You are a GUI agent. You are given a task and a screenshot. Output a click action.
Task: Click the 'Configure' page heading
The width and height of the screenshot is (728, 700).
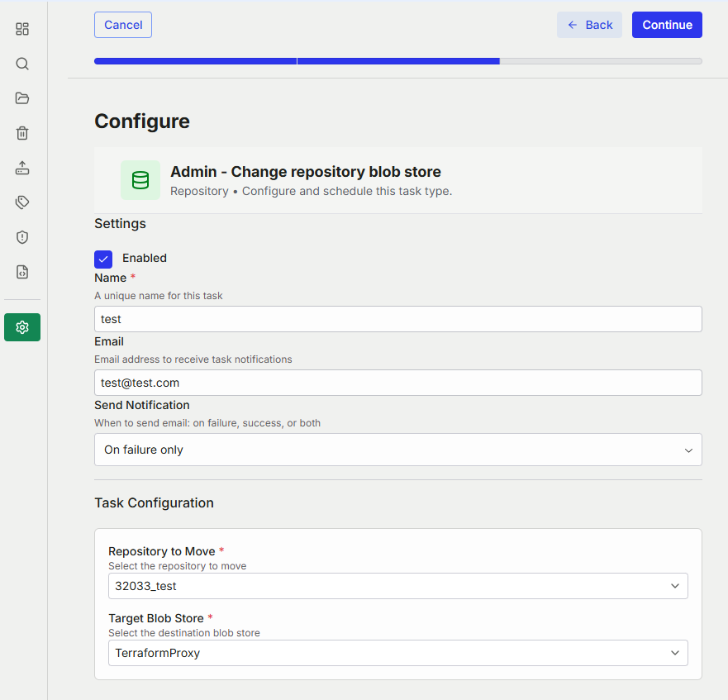[142, 121]
